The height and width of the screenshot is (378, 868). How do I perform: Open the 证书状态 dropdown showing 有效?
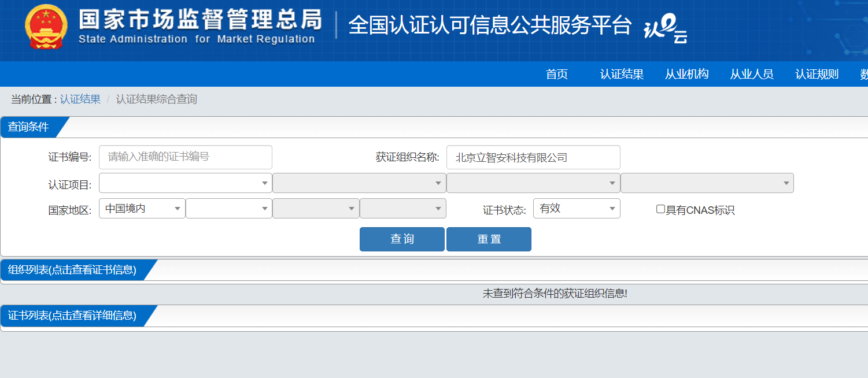pyautogui.click(x=577, y=209)
